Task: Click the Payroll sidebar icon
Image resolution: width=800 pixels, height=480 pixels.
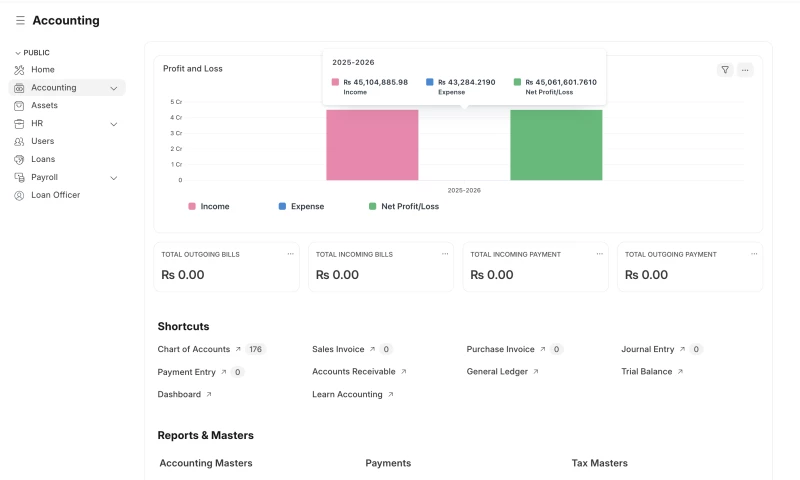Action: pos(19,178)
